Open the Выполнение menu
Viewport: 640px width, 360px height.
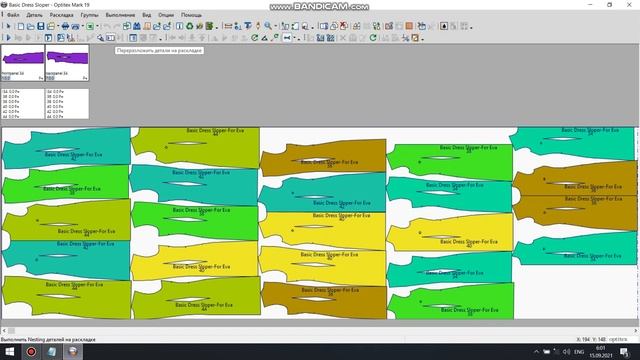(120, 15)
